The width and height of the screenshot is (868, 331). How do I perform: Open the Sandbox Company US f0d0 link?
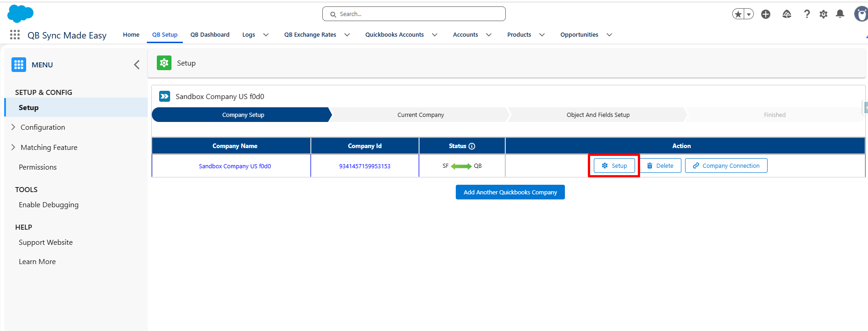235,166
